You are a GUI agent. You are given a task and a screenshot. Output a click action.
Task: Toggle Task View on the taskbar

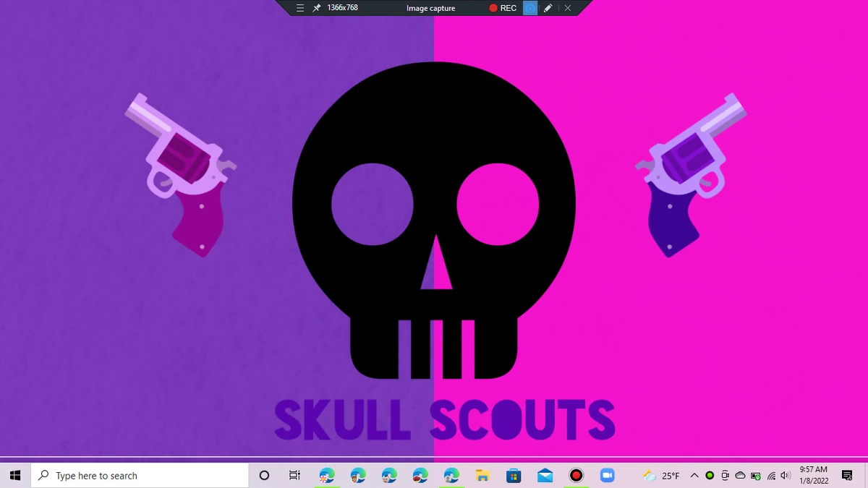(294, 475)
